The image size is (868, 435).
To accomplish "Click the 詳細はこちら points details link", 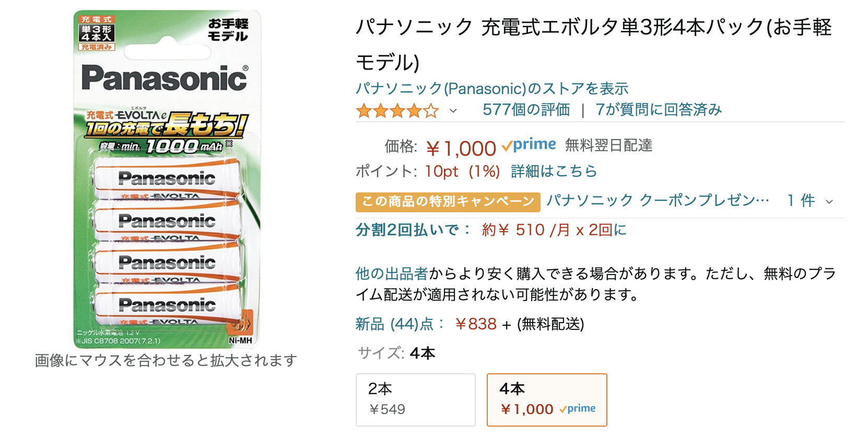I will pos(554,171).
